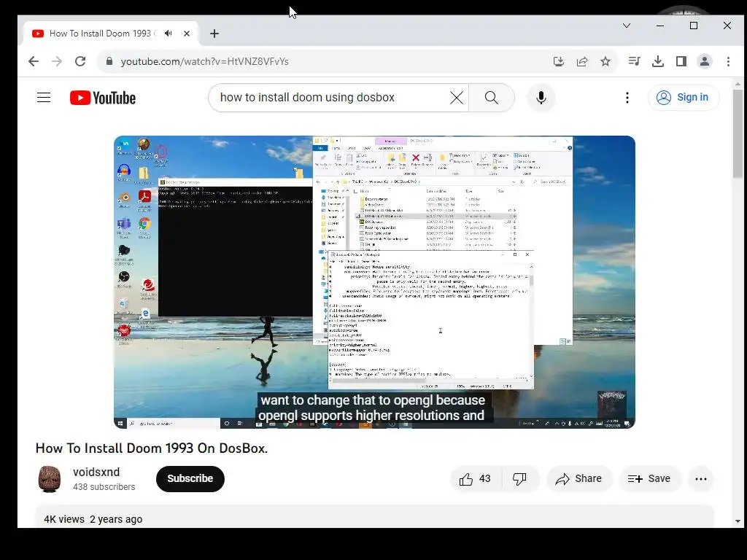Toggle the browser side panel
Screen dimensions: 747x560
tap(681, 61)
